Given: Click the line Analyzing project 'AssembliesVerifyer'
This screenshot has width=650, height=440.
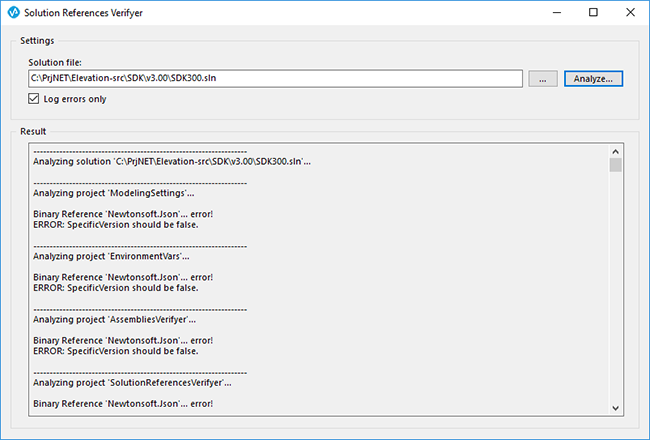Looking at the screenshot, I should click(114, 320).
